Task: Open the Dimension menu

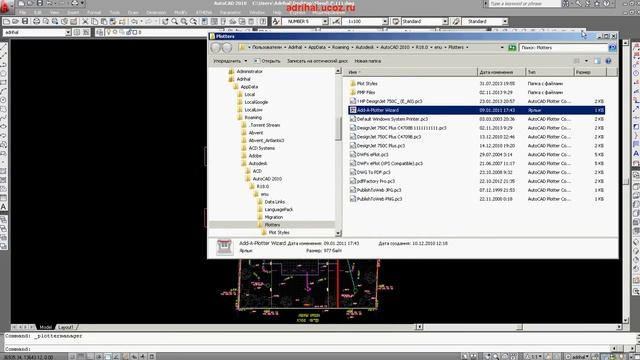Action: [x=156, y=13]
